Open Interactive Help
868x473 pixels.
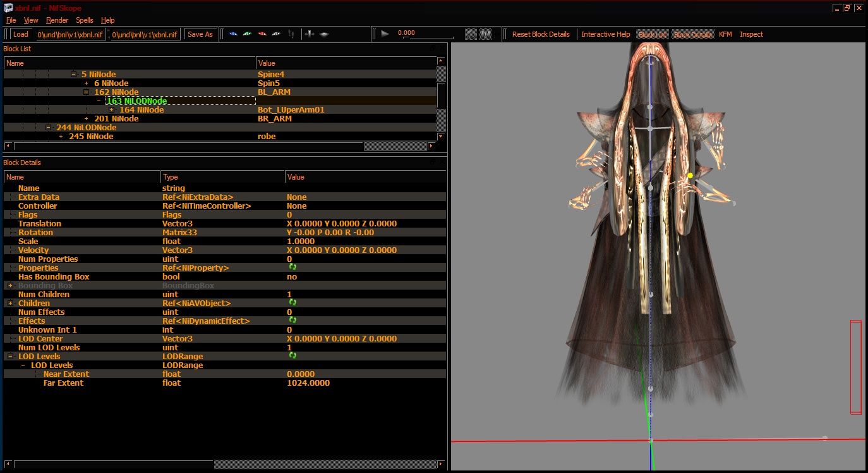point(606,34)
